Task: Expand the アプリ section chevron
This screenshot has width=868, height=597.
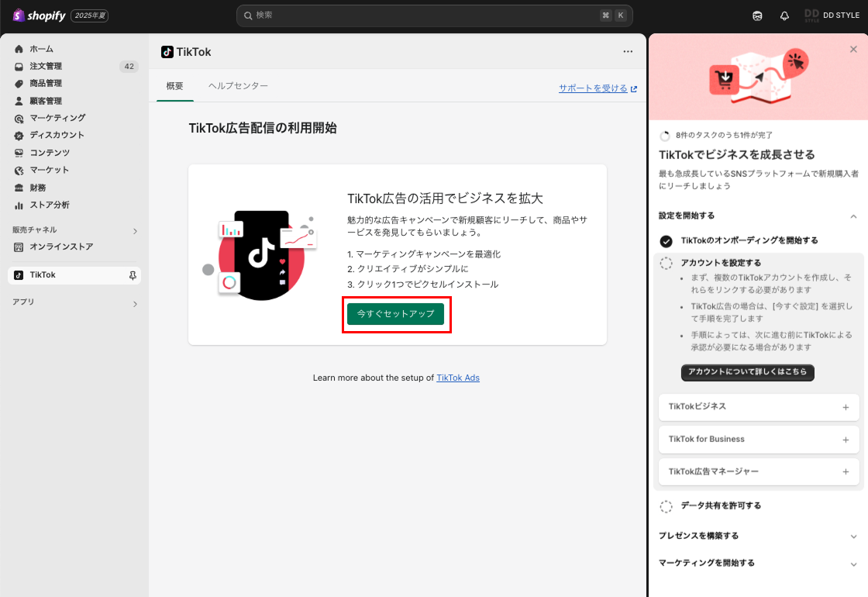Action: [135, 303]
